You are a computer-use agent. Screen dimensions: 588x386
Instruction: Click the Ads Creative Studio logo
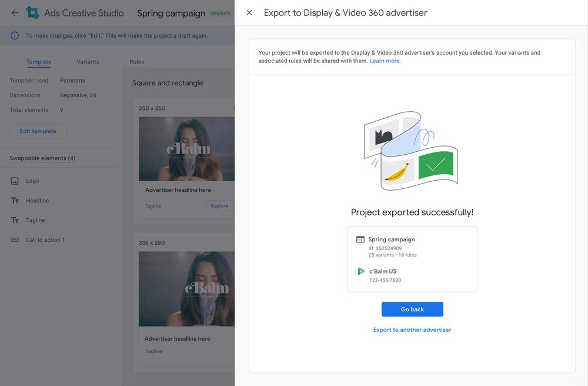click(34, 12)
